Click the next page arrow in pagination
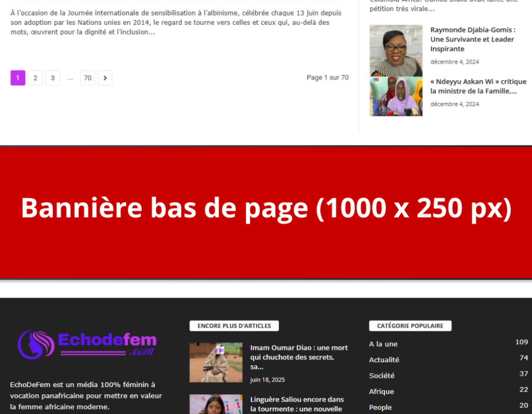Image resolution: width=532 pixels, height=414 pixels. tap(105, 78)
